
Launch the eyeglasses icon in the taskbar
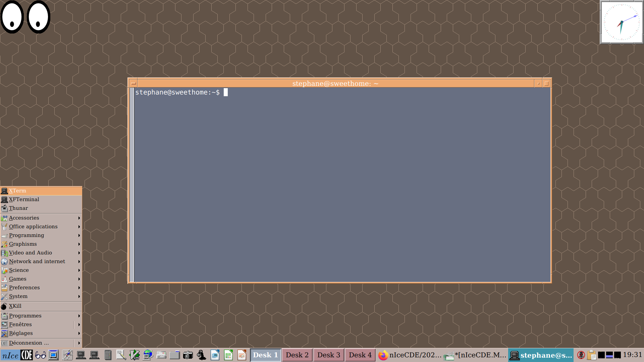point(40,355)
